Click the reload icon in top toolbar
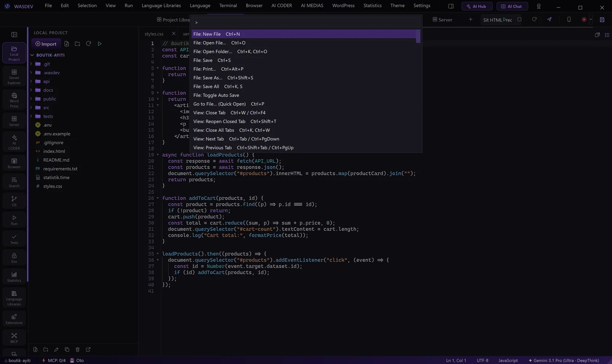612x364 pixels. coord(534,19)
